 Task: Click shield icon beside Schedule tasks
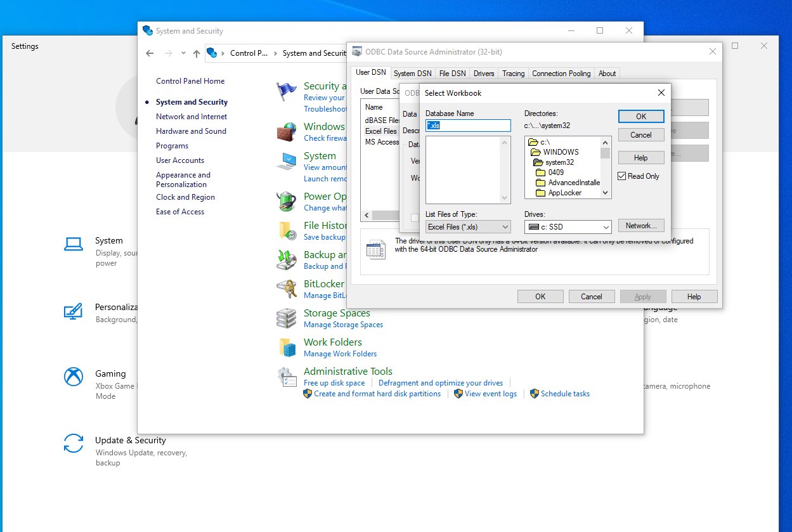click(535, 394)
